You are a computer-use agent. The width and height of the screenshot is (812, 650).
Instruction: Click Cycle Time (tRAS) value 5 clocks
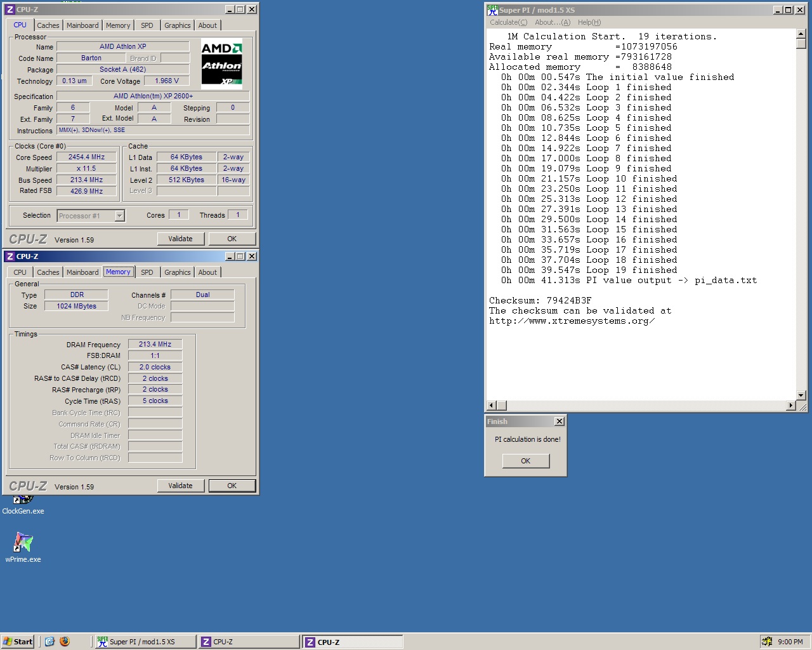pyautogui.click(x=155, y=401)
